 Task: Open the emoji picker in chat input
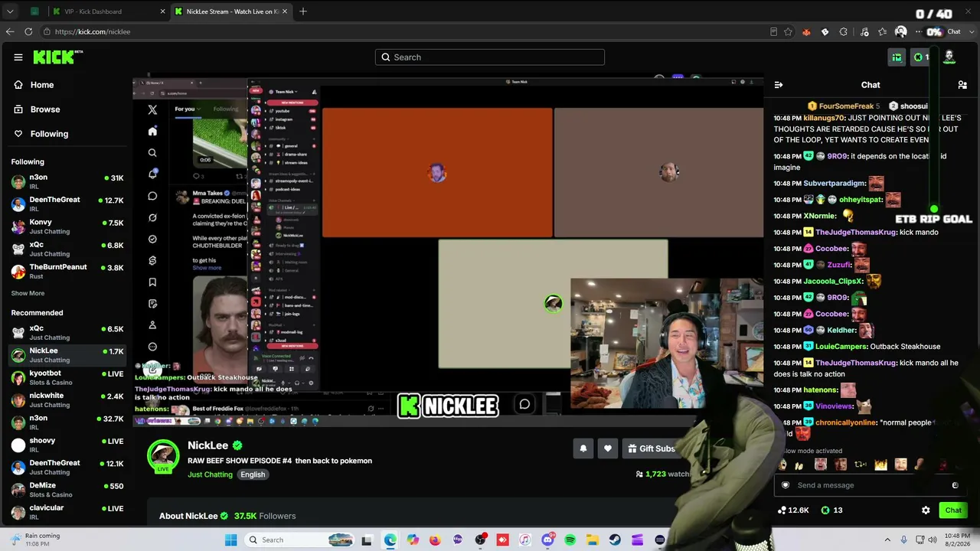tap(955, 485)
